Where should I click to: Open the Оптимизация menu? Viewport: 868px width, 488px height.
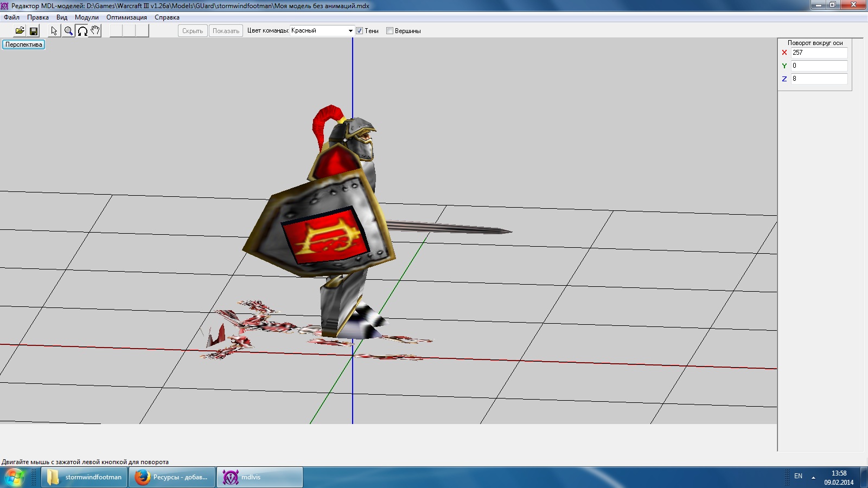[x=126, y=17]
